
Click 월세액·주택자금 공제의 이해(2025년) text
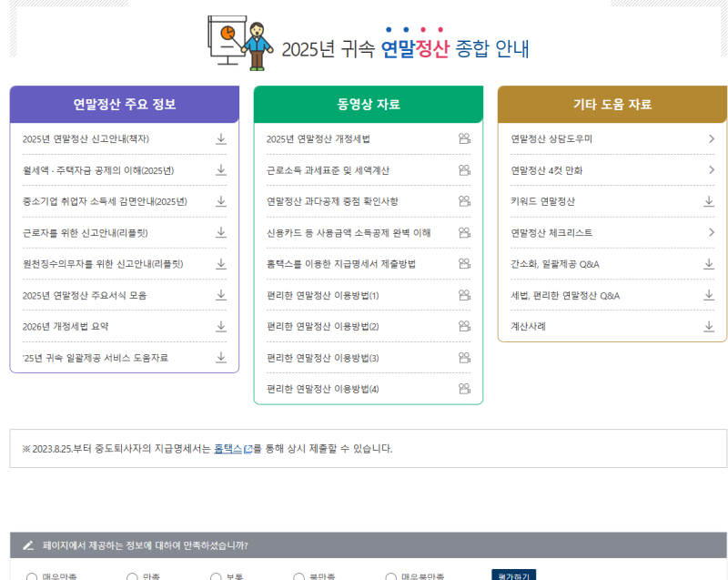point(98,170)
